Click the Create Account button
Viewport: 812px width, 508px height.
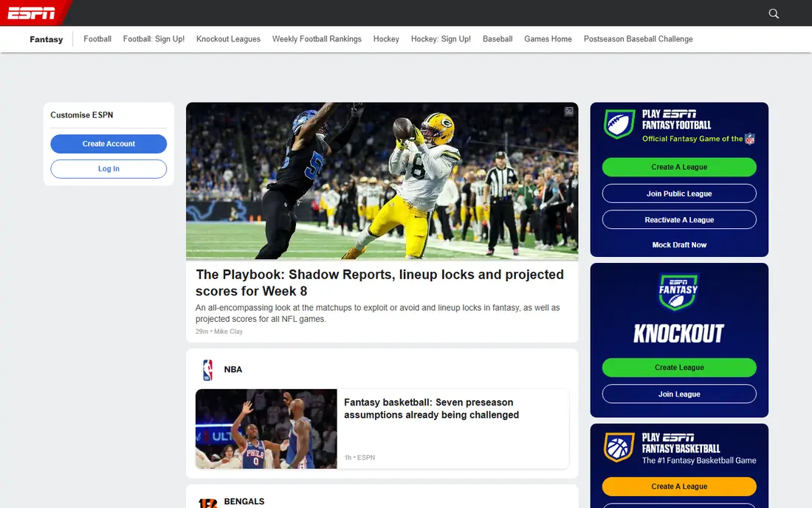[x=109, y=144]
